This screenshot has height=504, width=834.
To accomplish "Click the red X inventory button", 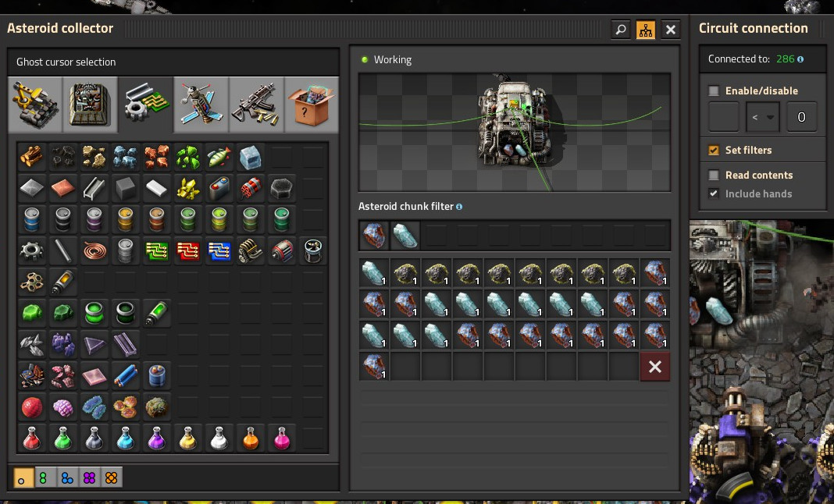I will [x=655, y=367].
